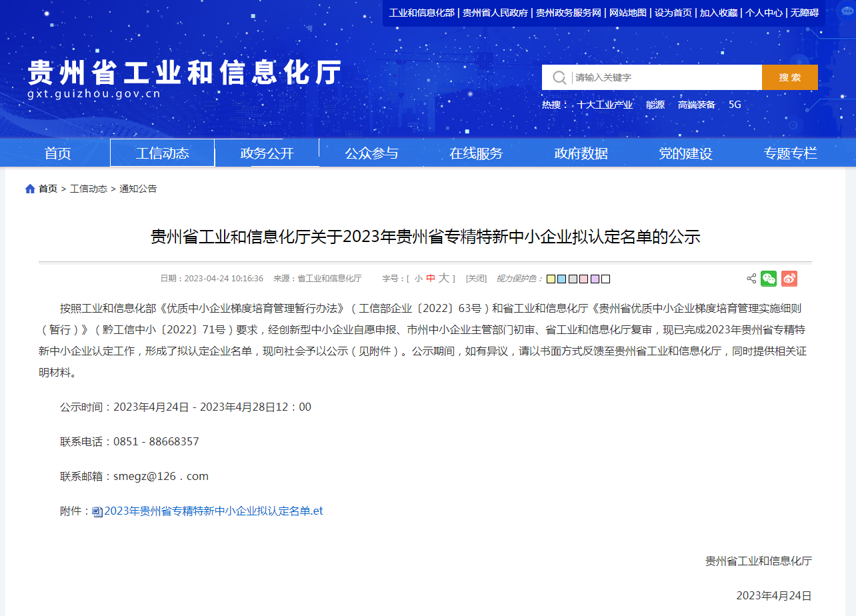Open 党的建设 navigation tab
The image size is (856, 616).
[x=686, y=153]
